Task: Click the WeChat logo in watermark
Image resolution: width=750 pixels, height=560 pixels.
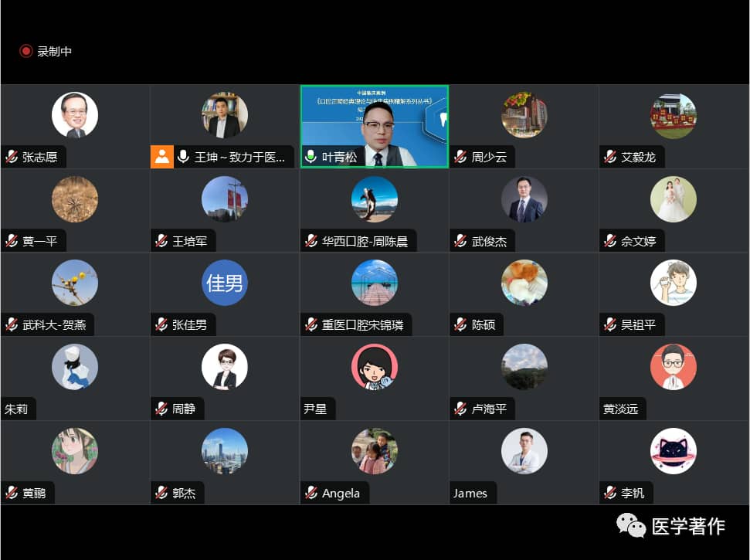Action: (631, 525)
